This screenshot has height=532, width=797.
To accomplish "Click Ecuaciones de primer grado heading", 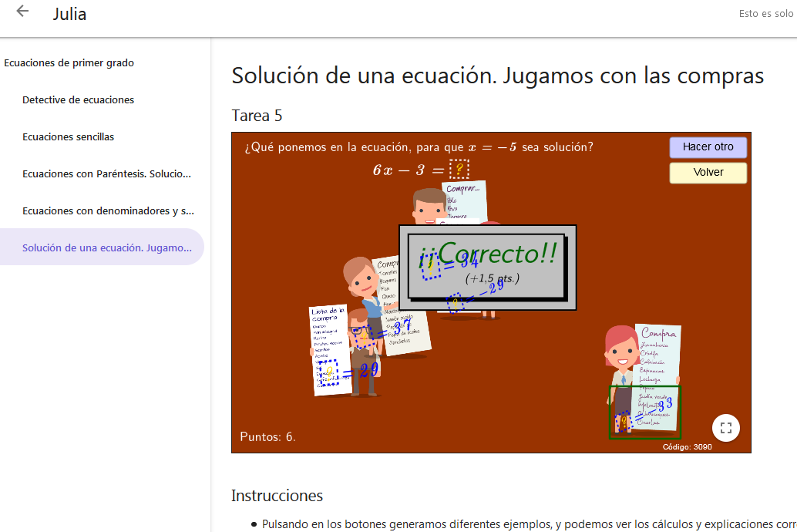I will click(x=69, y=62).
